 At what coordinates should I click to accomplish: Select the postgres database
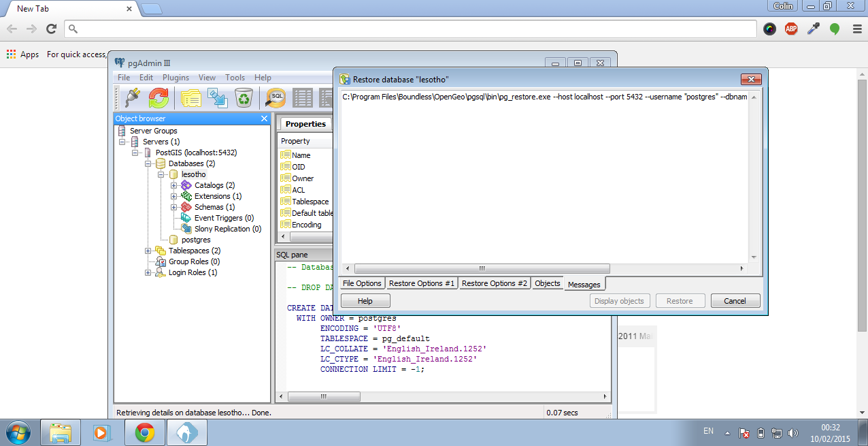click(196, 240)
